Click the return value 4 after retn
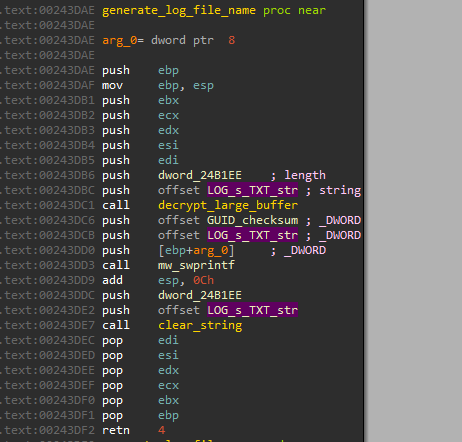This screenshot has width=462, height=442. click(x=162, y=430)
